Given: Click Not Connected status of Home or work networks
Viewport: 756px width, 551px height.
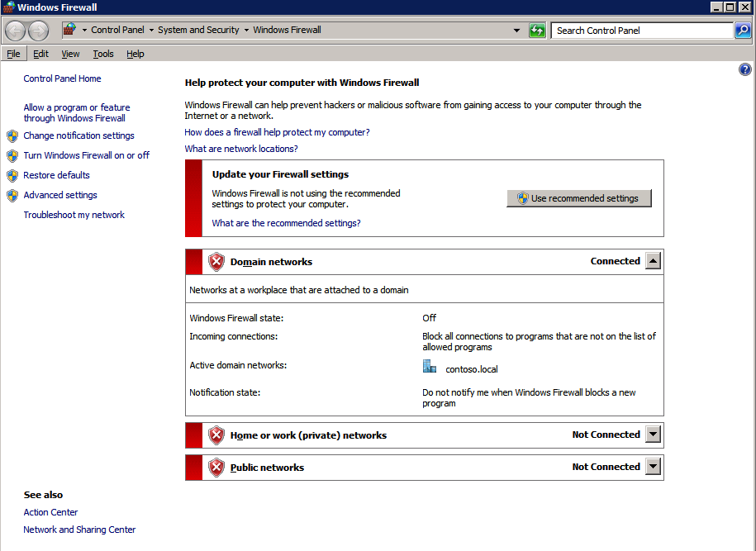Looking at the screenshot, I should [x=606, y=435].
